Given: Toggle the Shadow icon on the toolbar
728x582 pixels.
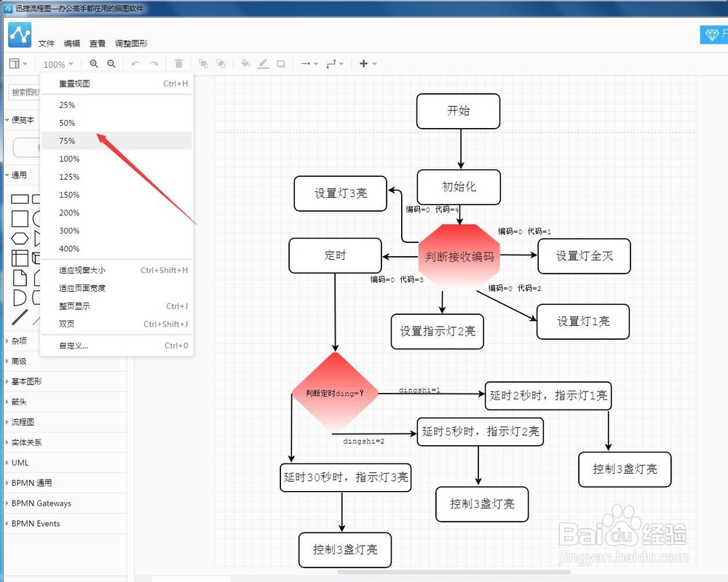Looking at the screenshot, I should 281,63.
